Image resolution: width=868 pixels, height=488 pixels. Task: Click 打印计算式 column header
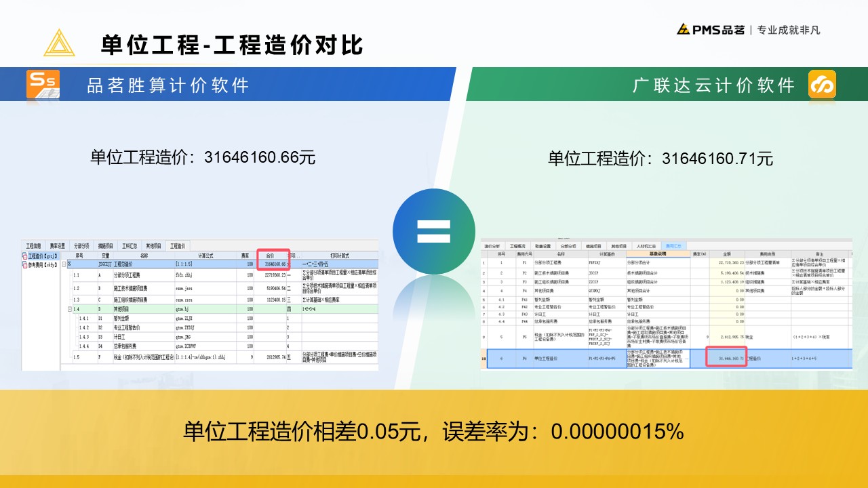pos(339,256)
